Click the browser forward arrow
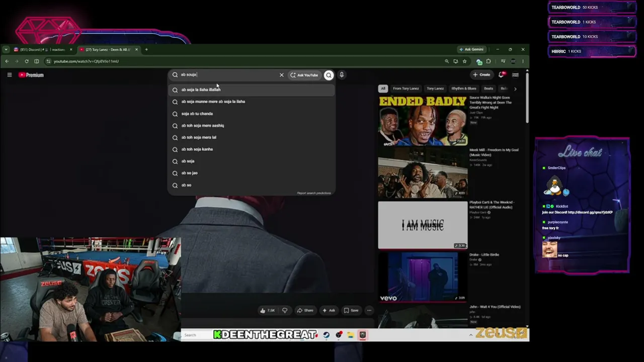Viewport: 644px width, 362px height. click(17, 61)
